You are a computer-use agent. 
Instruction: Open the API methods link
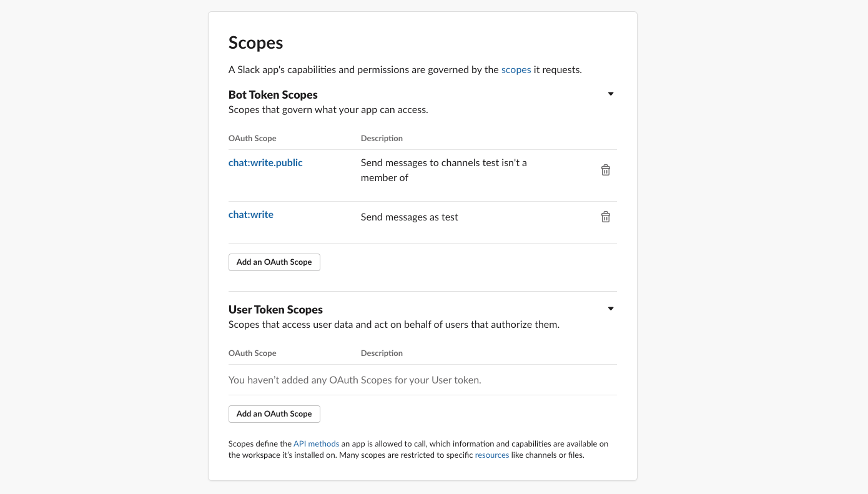pos(316,443)
